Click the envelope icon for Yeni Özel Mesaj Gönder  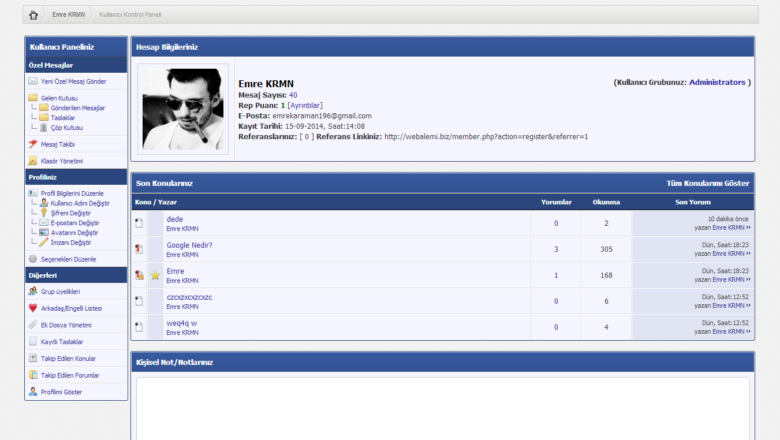[33, 81]
